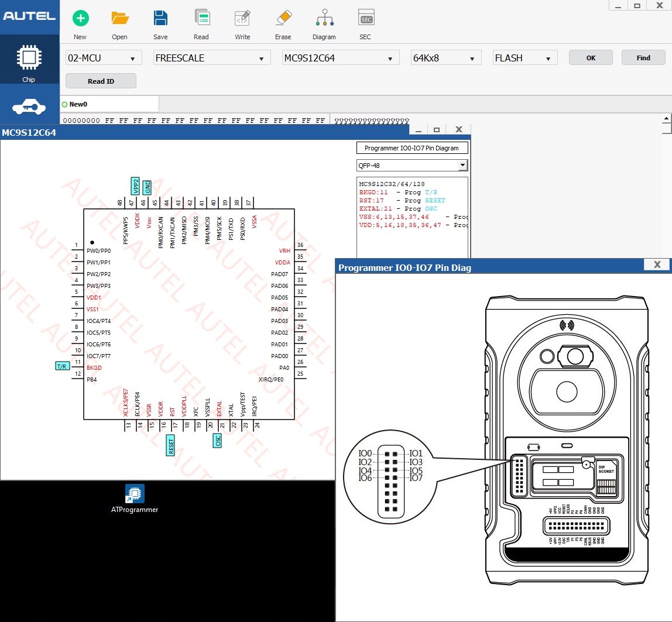This screenshot has width=672, height=622.
Task: Click the Save disk icon
Action: click(160, 19)
